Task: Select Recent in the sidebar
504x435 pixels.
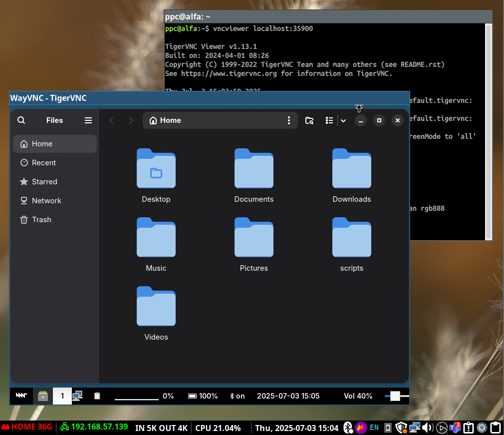Action: click(44, 163)
